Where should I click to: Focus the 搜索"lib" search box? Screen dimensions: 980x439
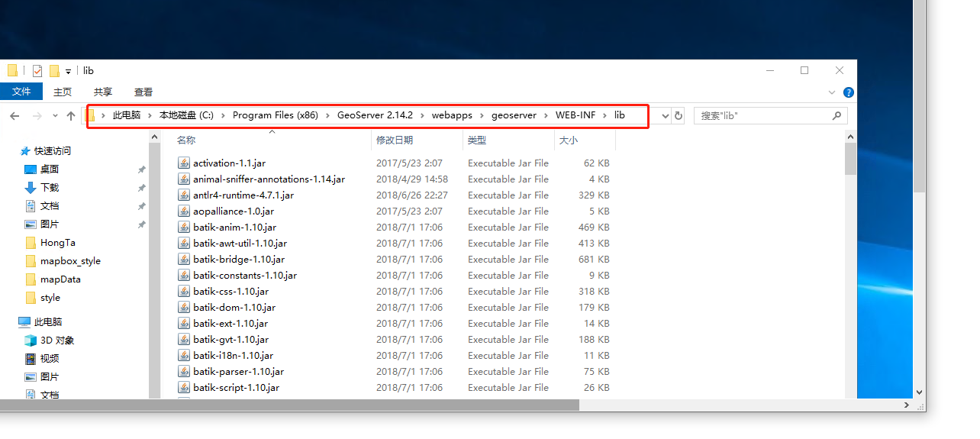[x=763, y=116]
